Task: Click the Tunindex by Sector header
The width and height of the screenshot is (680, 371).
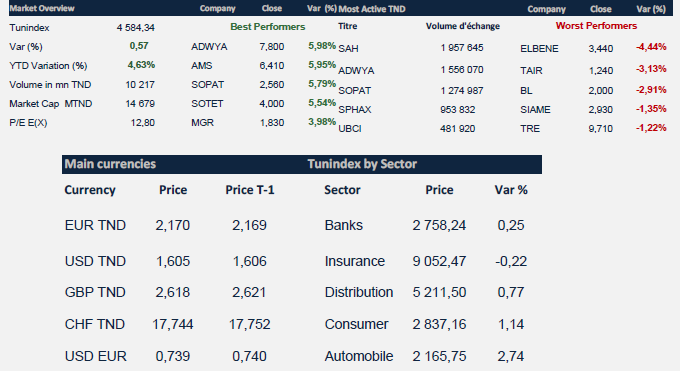Action: point(362,164)
